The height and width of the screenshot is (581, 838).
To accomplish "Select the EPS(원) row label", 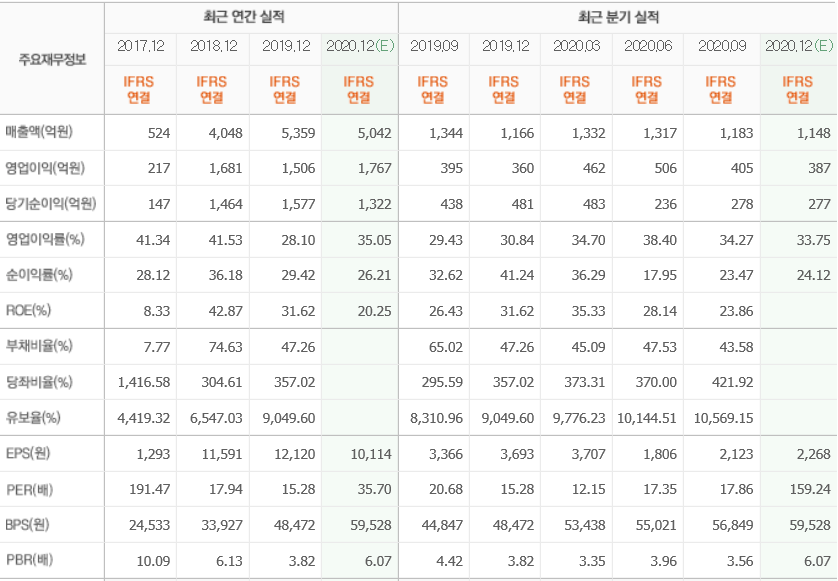I will [x=28, y=453].
